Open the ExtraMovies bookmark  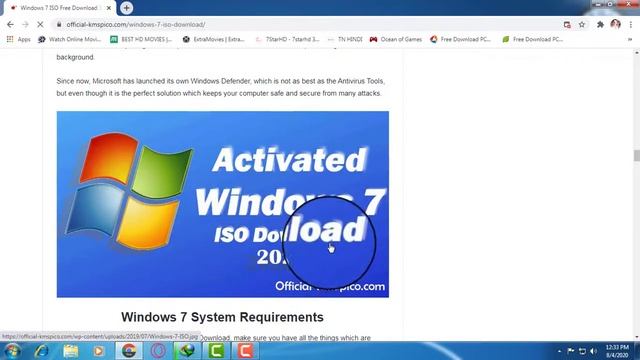pyautogui.click(x=213, y=39)
